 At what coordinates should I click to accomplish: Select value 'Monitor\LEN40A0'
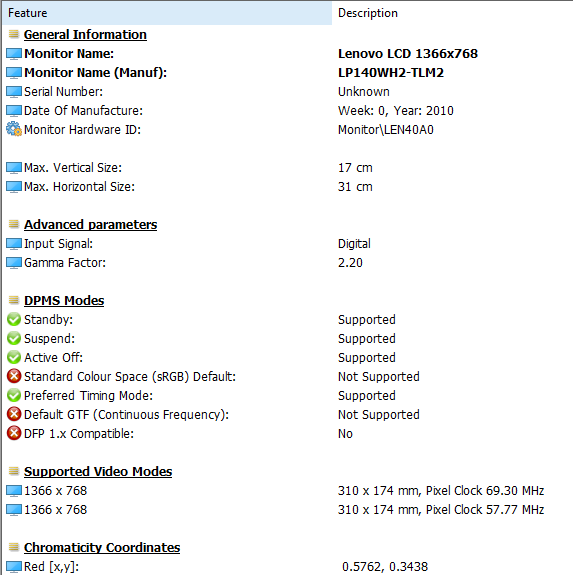(x=386, y=130)
